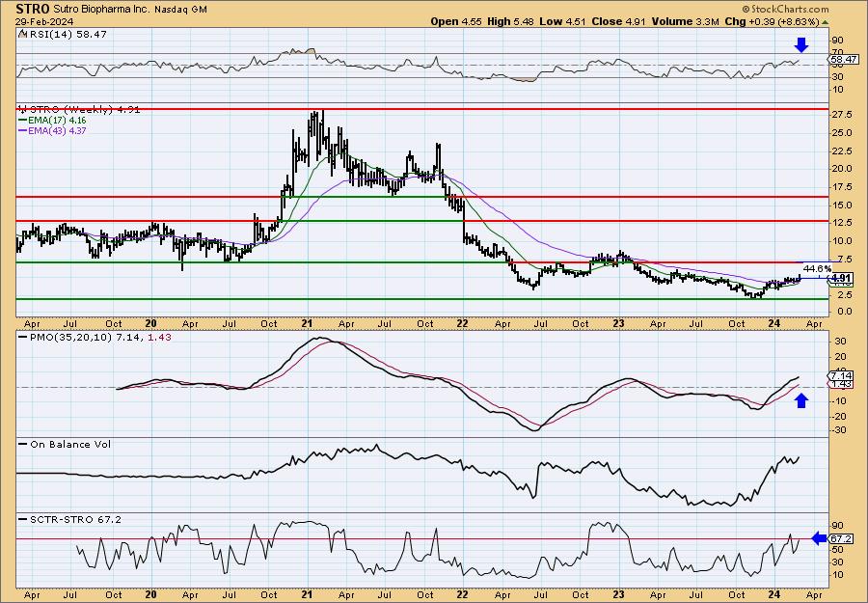Click the 17.5 price axis label

tap(840, 187)
